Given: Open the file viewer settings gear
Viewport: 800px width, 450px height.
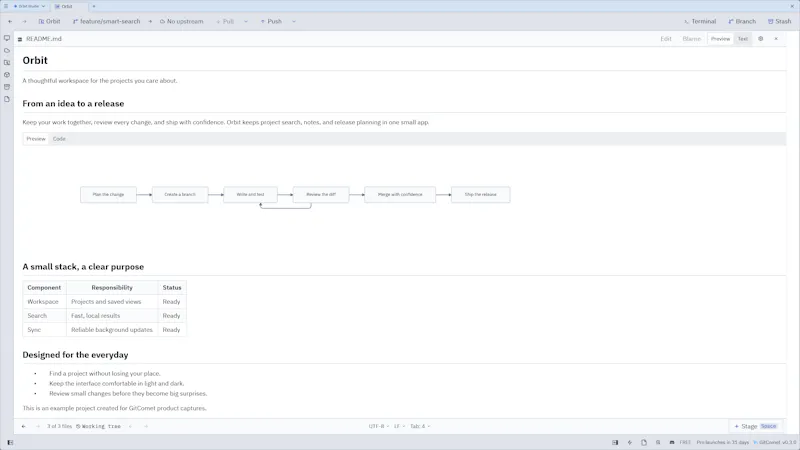Looking at the screenshot, I should click(761, 39).
